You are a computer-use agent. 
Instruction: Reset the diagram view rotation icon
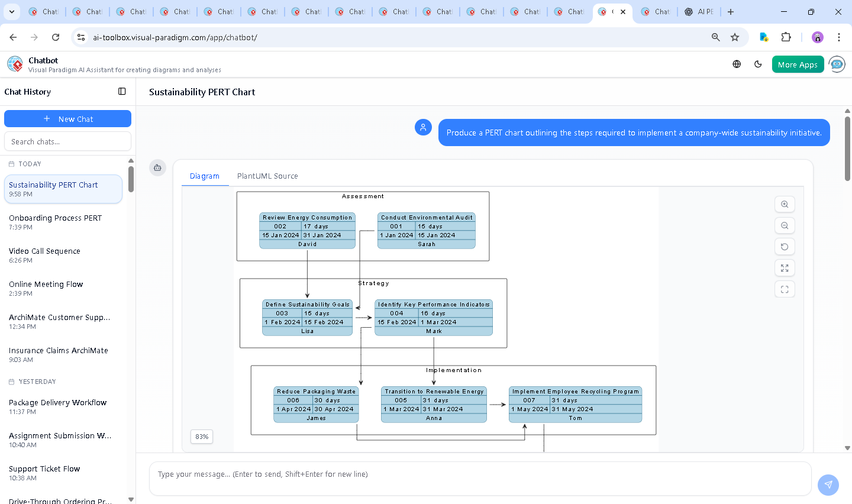(785, 247)
